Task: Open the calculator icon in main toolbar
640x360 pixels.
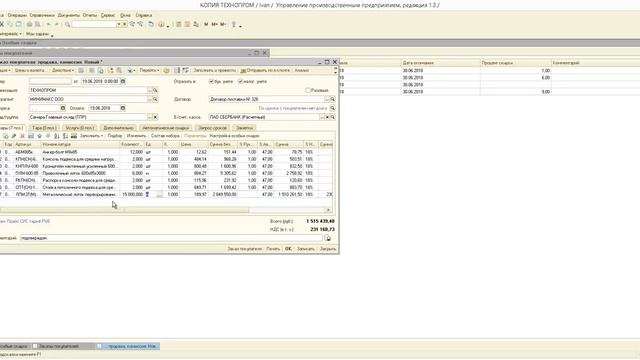Action: pos(179,24)
